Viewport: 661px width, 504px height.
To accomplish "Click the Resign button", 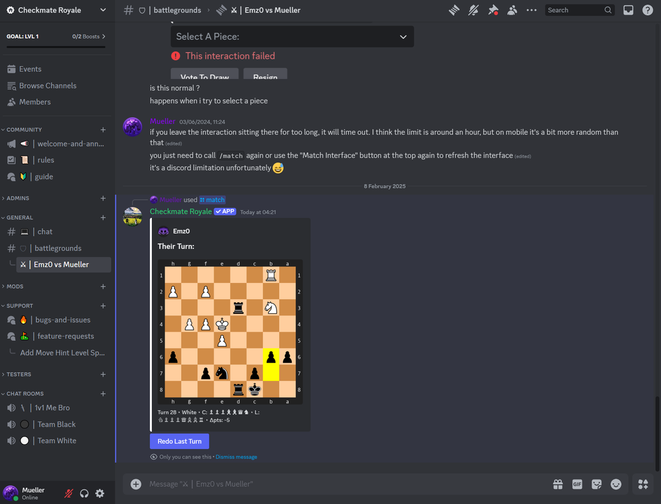I will 265,74.
